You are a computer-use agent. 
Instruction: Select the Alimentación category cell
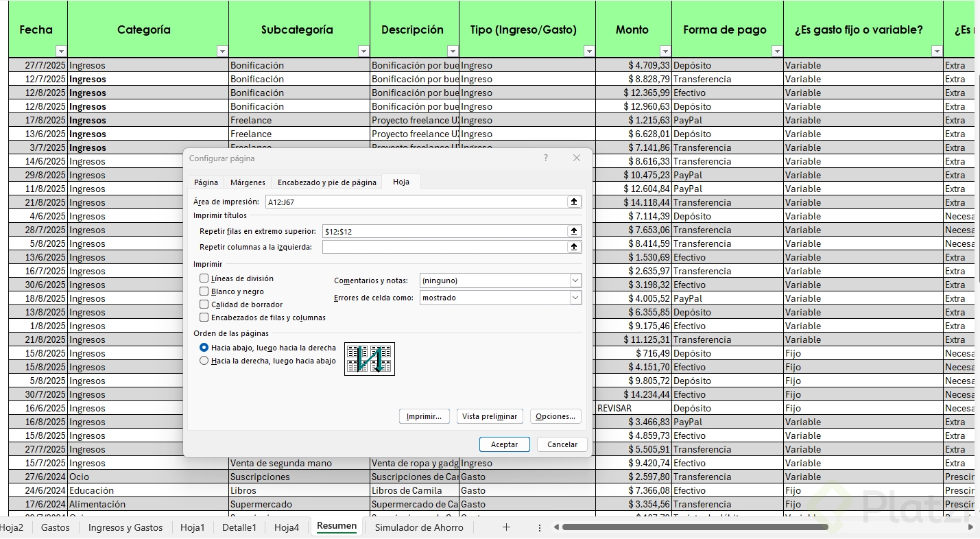pyautogui.click(x=148, y=504)
